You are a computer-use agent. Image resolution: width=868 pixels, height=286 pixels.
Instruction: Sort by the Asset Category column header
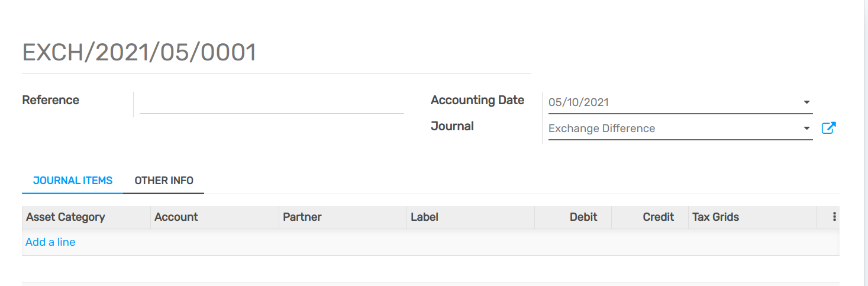point(66,217)
